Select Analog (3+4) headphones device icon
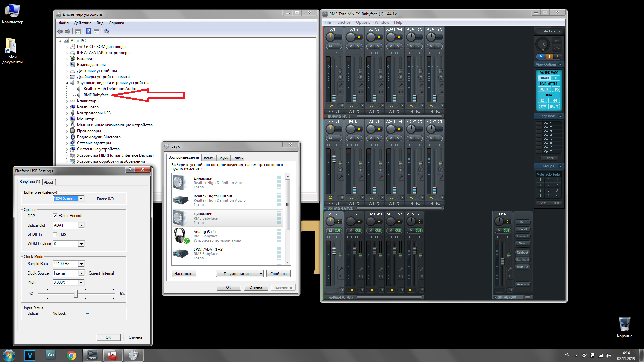This screenshot has height=362, width=644. point(181,236)
